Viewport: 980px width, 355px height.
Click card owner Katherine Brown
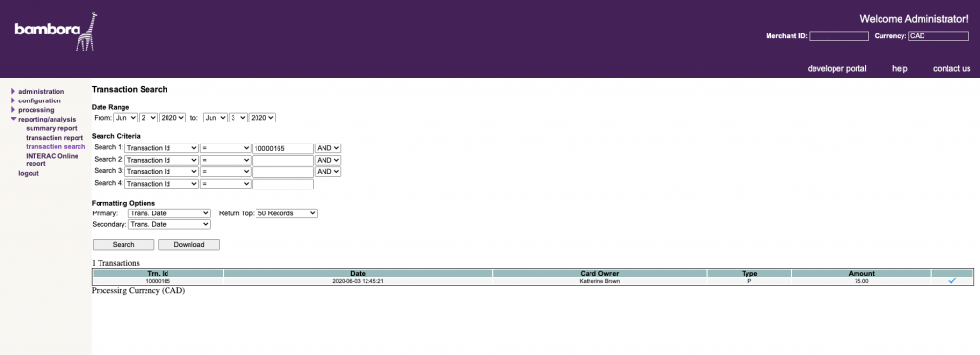pyautogui.click(x=600, y=281)
